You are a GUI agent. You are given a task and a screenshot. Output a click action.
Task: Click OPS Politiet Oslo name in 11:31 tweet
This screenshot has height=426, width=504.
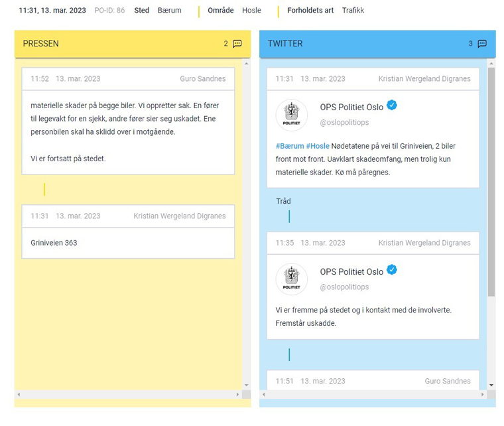(x=351, y=107)
